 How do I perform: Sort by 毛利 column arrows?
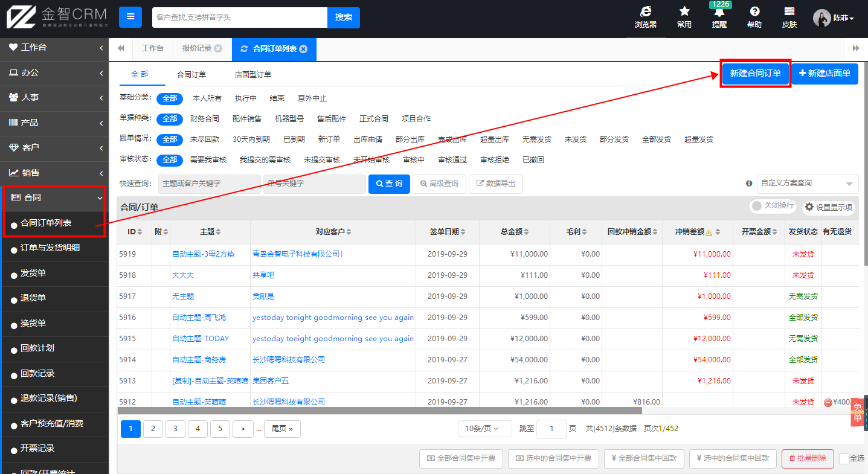coord(584,232)
